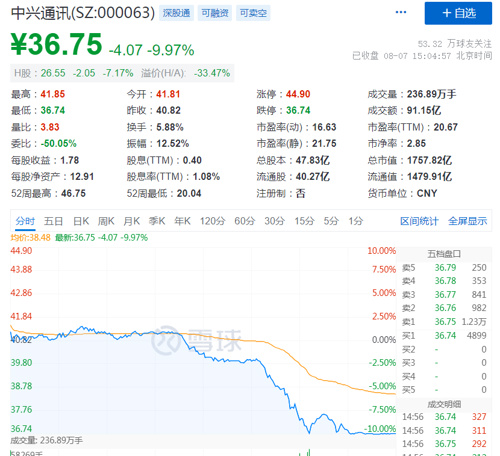Viewport: 500px width, 456px height.
Task: Click the 成交额 91.15亿 value
Action: pos(424,110)
